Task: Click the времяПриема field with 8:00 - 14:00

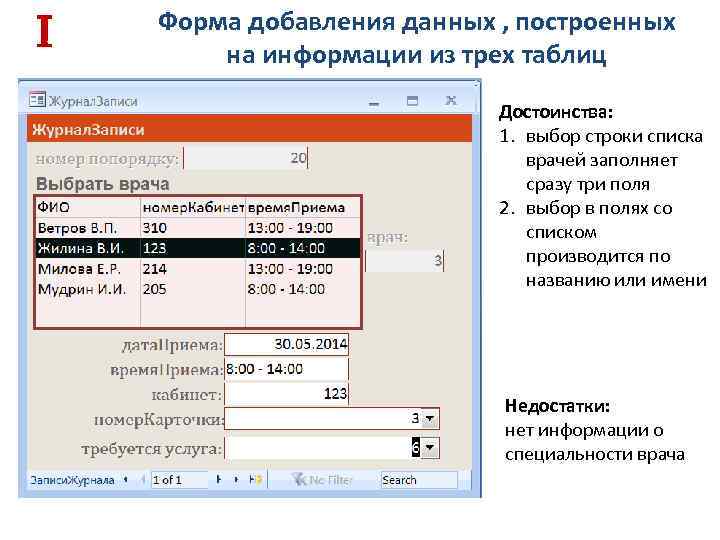Action: pyautogui.click(x=287, y=369)
